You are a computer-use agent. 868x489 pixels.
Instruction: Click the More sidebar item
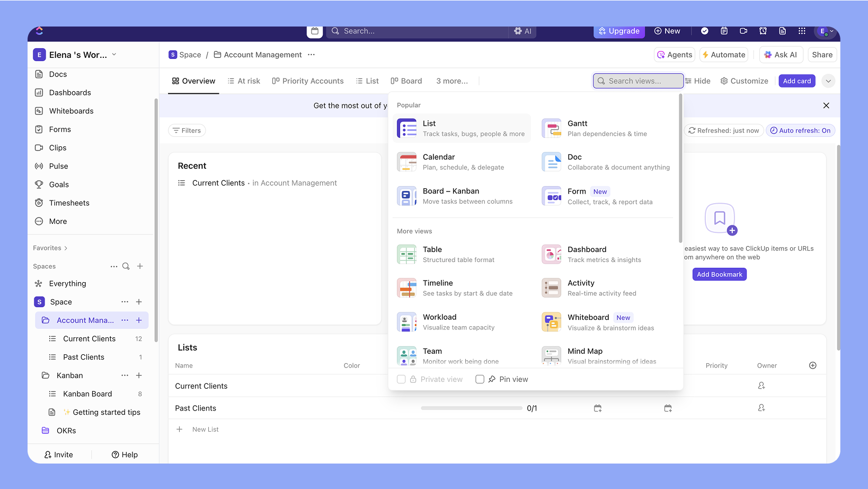coord(51,221)
